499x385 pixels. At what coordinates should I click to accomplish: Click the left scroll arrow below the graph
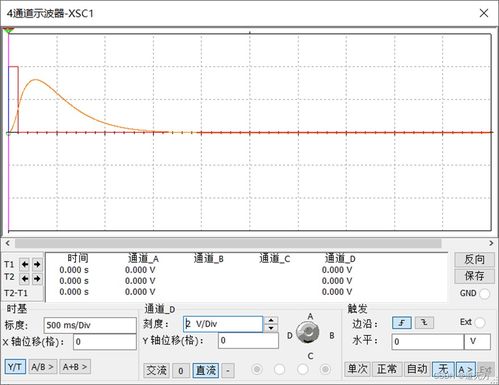click(8, 243)
